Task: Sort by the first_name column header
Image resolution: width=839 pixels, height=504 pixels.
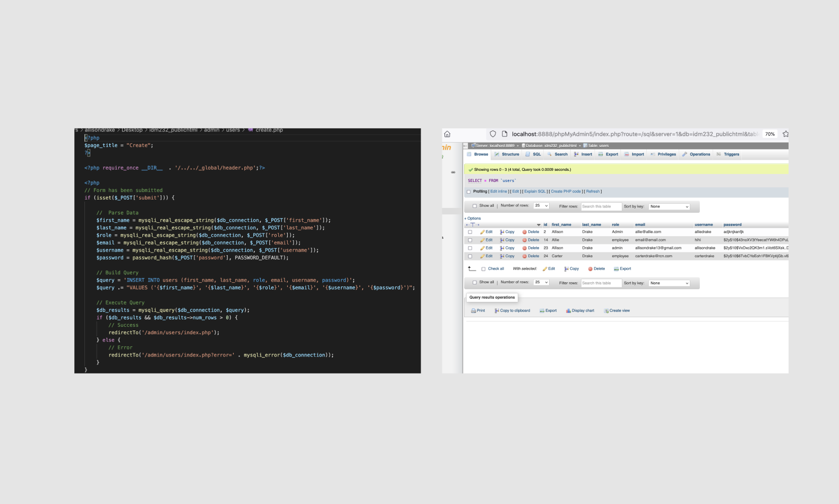Action: coord(561,225)
